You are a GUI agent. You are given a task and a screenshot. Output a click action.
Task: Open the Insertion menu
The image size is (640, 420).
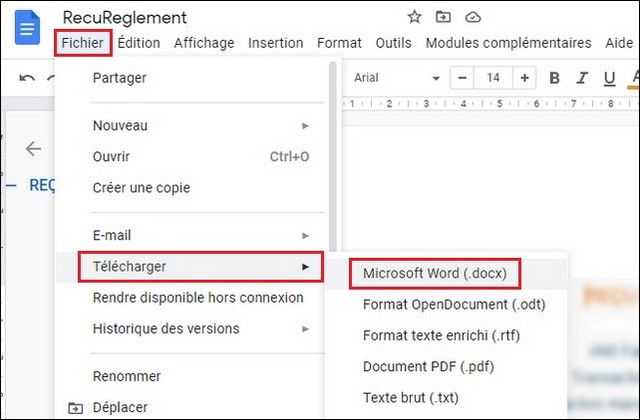275,43
